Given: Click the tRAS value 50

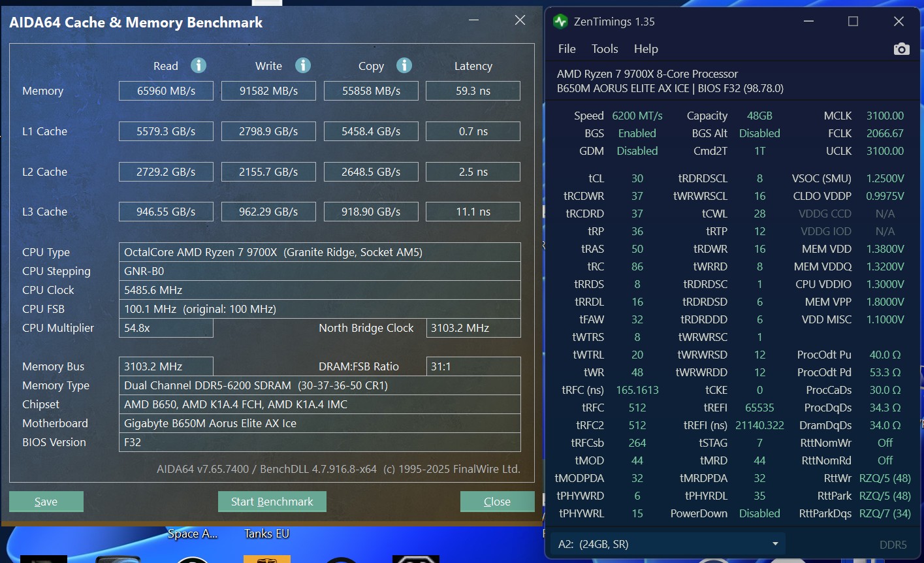Looking at the screenshot, I should 637,249.
